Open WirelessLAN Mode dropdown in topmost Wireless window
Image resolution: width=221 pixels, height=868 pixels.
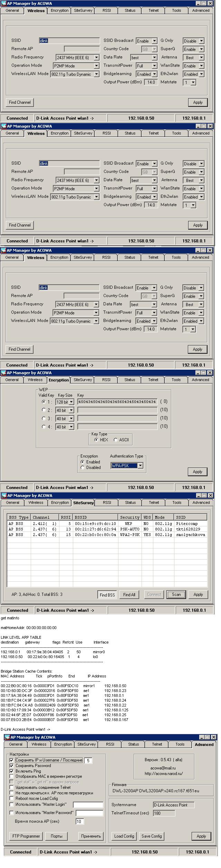(x=97, y=74)
